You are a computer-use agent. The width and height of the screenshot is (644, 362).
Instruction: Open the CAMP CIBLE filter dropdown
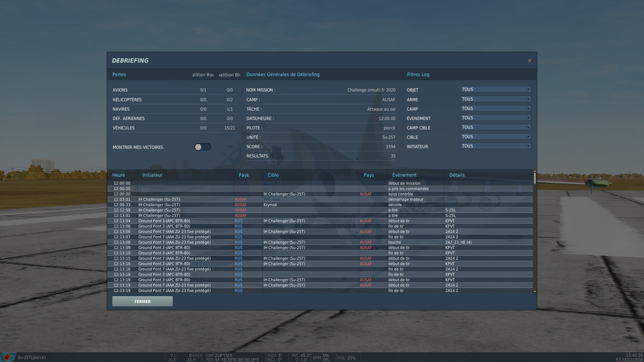pyautogui.click(x=528, y=127)
